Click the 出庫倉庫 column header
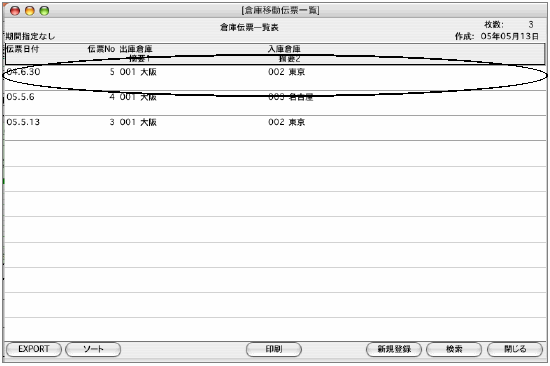This screenshot has width=550, height=366. pos(136,49)
